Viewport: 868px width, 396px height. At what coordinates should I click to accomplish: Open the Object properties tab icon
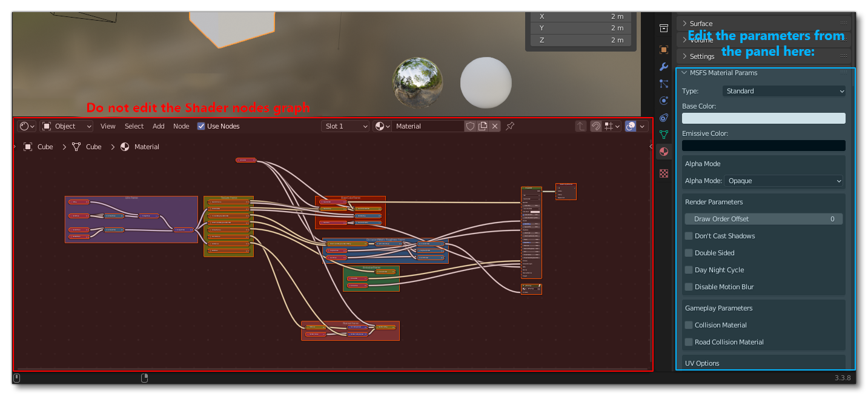(664, 50)
